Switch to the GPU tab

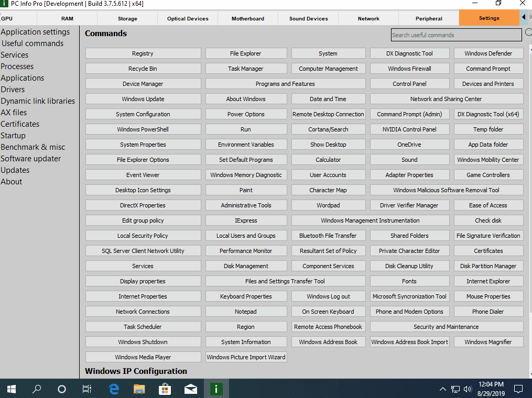(x=18, y=18)
